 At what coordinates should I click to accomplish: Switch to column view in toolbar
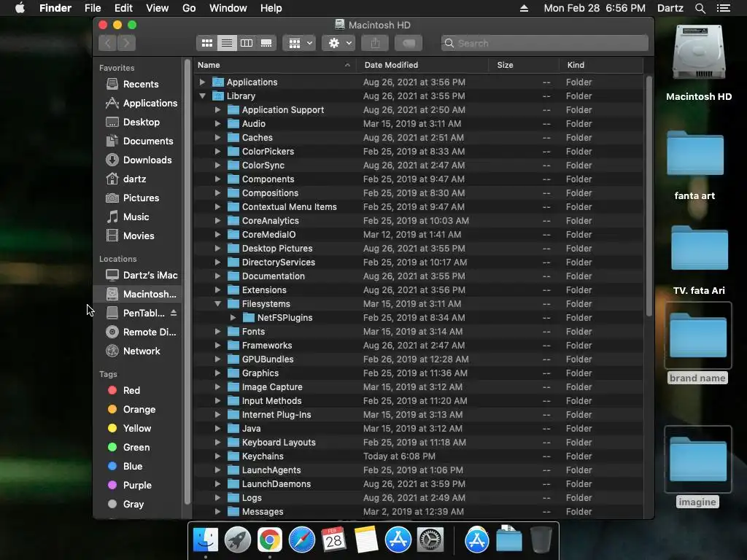click(x=247, y=43)
